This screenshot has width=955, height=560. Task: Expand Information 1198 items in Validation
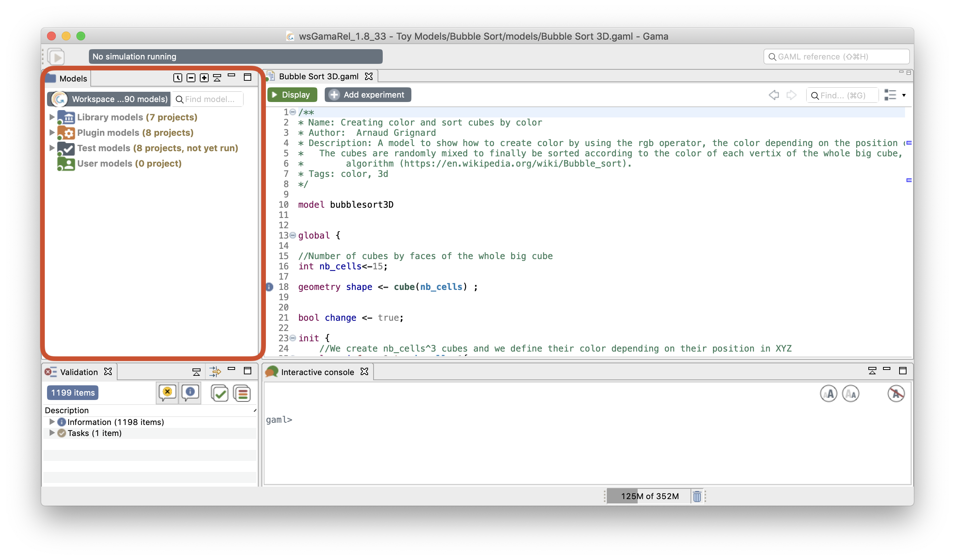tap(52, 421)
